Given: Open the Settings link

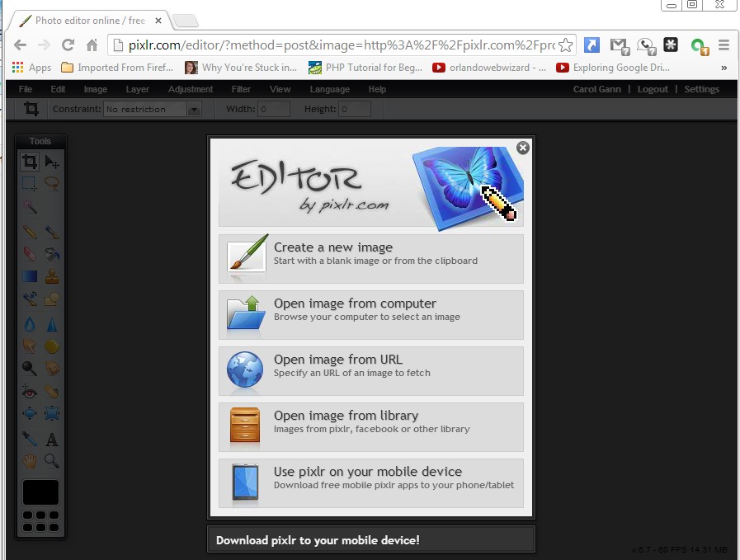Looking at the screenshot, I should coord(702,89).
